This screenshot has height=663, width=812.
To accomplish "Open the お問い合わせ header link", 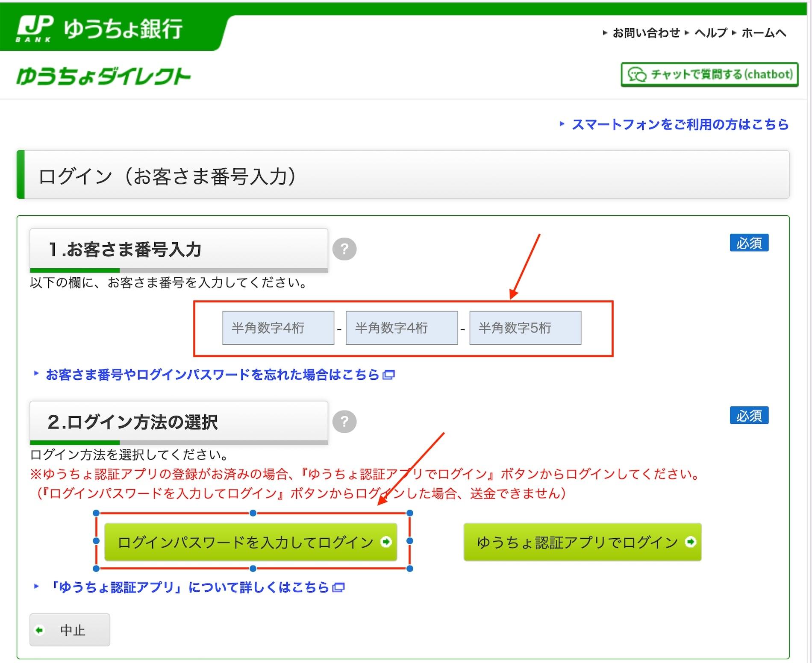I will (x=646, y=33).
